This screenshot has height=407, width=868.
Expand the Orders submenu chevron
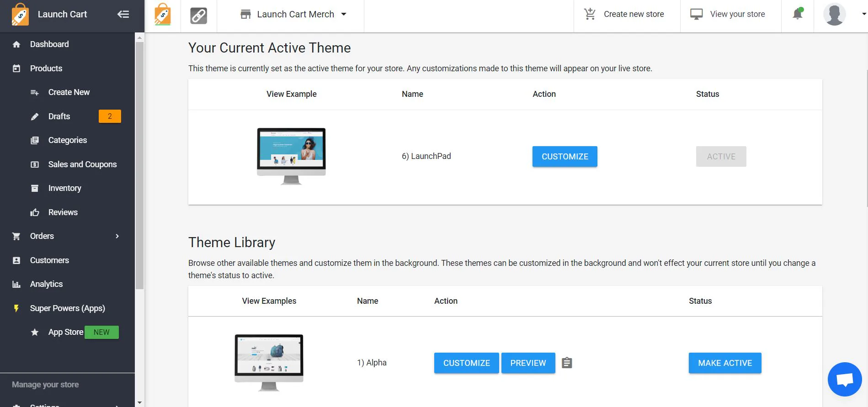pos(117,236)
